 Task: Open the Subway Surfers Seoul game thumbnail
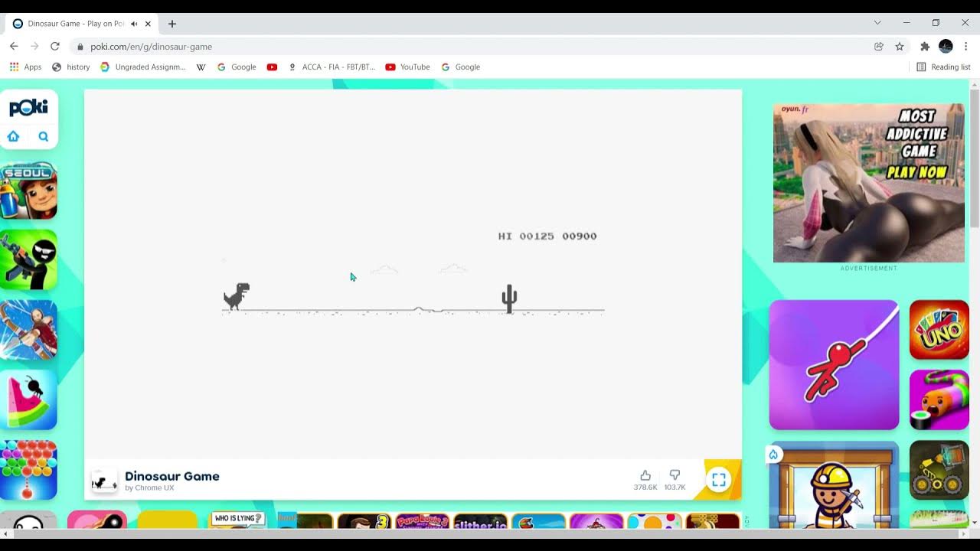click(28, 191)
